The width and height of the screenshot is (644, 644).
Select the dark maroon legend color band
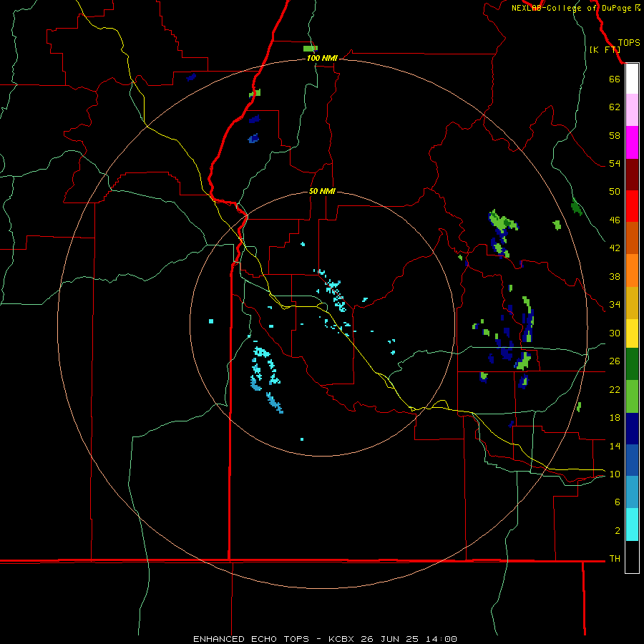632,174
